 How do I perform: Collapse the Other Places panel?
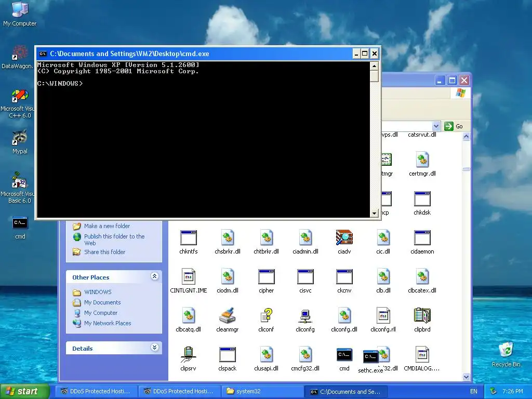tap(154, 276)
